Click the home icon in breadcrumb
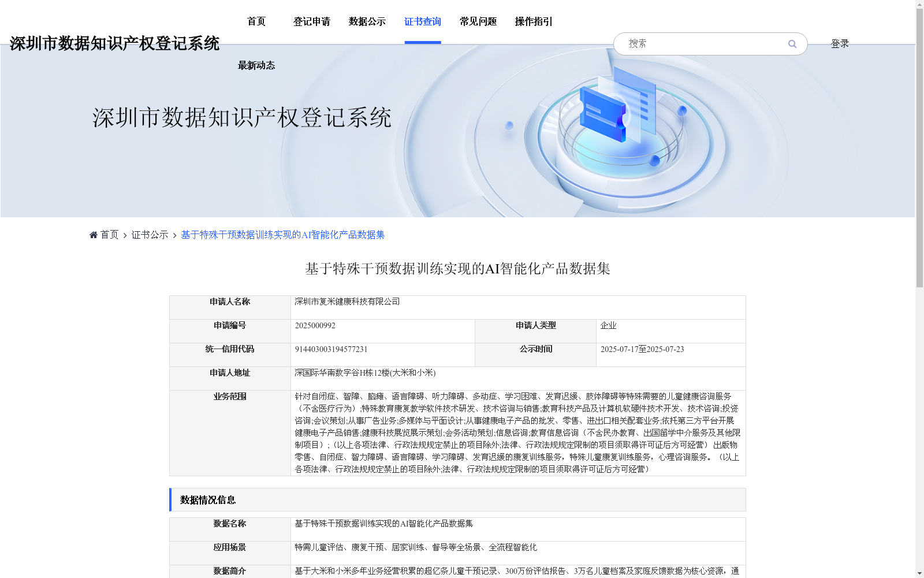The height and width of the screenshot is (578, 924). [94, 235]
